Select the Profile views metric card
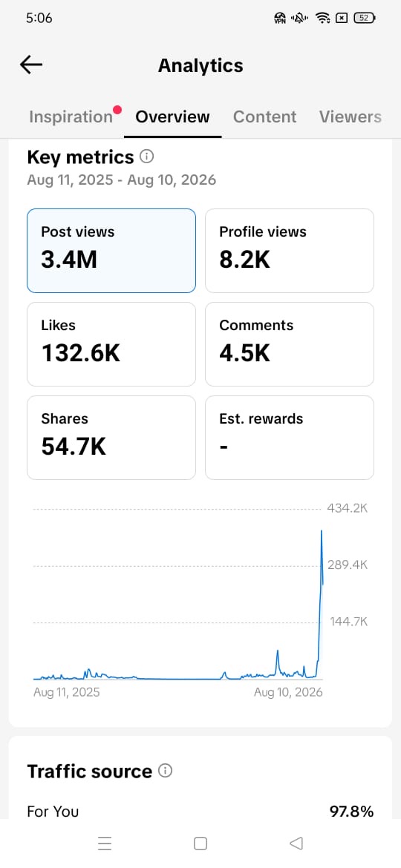Screen dimensions: 401x868 [290, 250]
